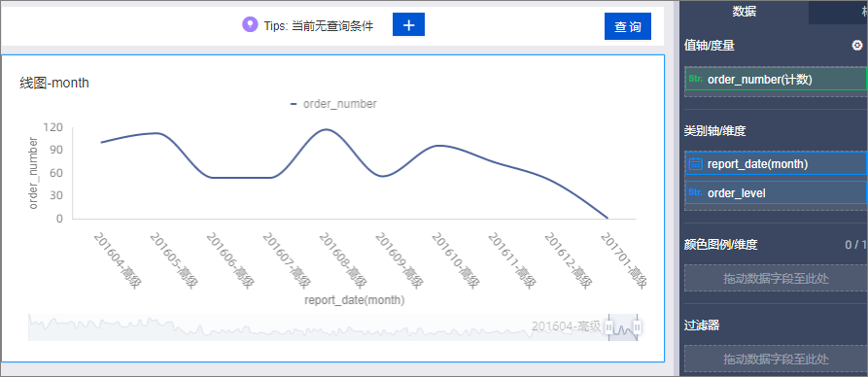868x377 pixels.
Task: Click the Str. icon on order_level
Action: 695,192
